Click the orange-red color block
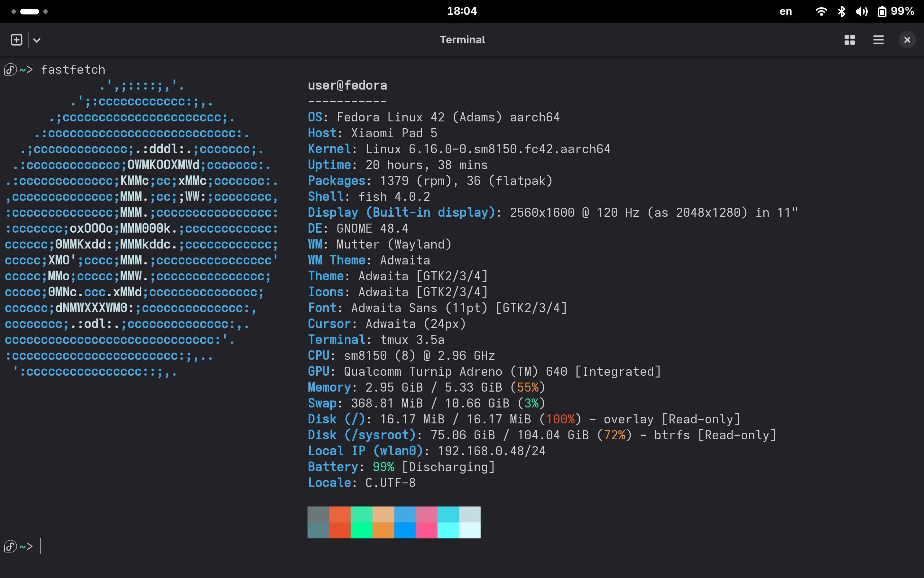Screen dimensions: 924x578 340,522
